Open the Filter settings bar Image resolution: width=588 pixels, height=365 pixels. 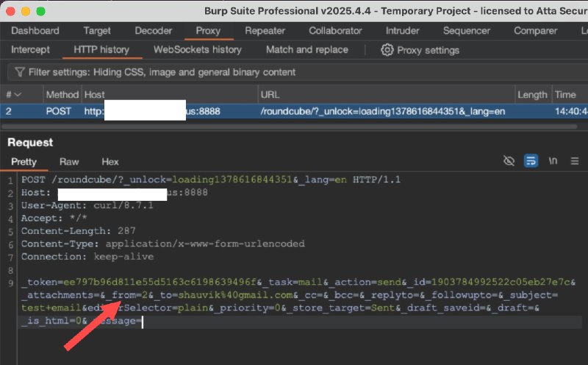[x=162, y=72]
